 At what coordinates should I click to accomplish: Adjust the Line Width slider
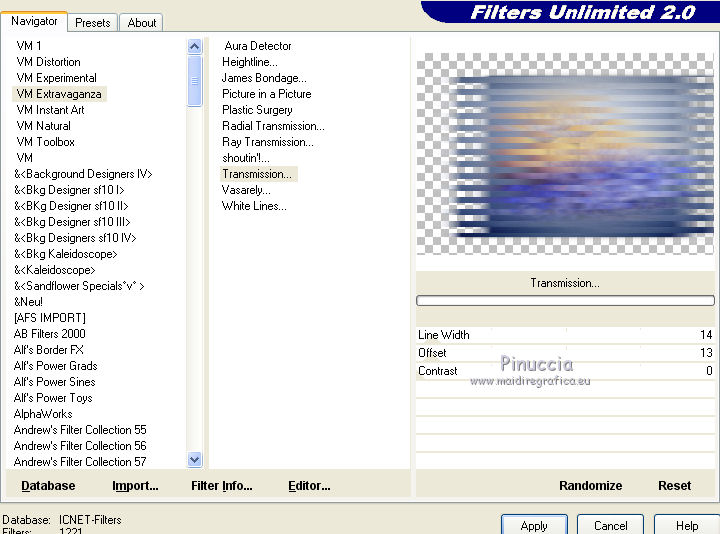coord(565,335)
